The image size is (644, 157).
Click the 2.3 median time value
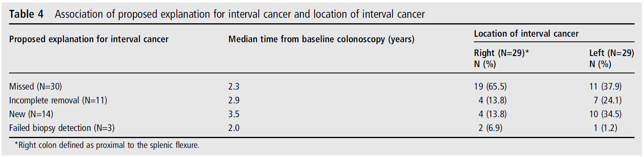pos(234,86)
